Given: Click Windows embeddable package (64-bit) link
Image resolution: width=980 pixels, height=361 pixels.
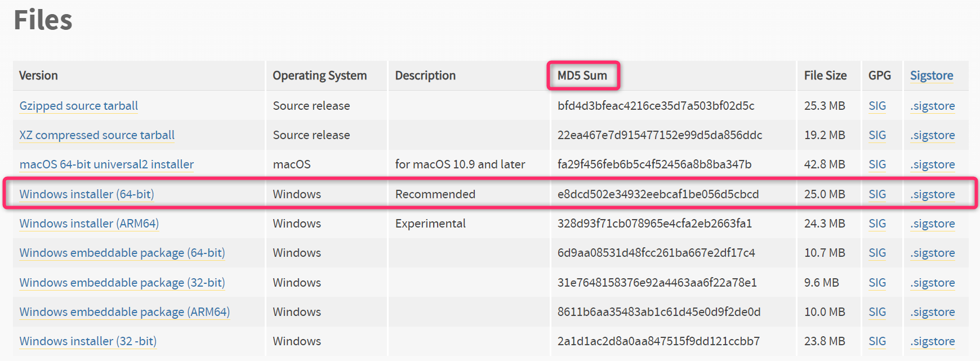Looking at the screenshot, I should click(122, 253).
